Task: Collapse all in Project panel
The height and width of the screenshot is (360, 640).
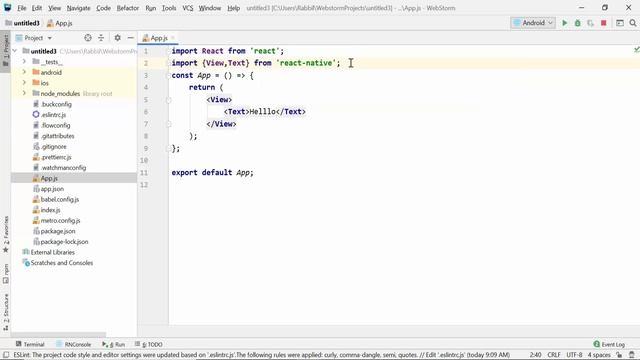Action: coord(101,38)
